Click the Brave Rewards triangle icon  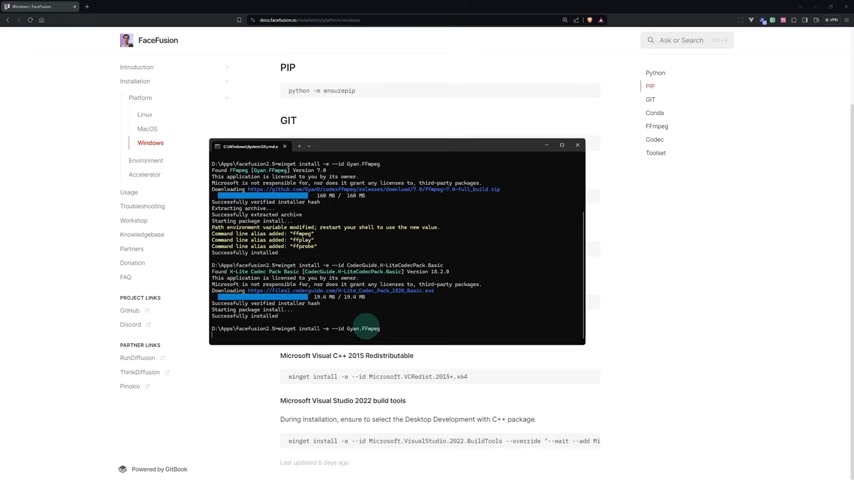(601, 20)
